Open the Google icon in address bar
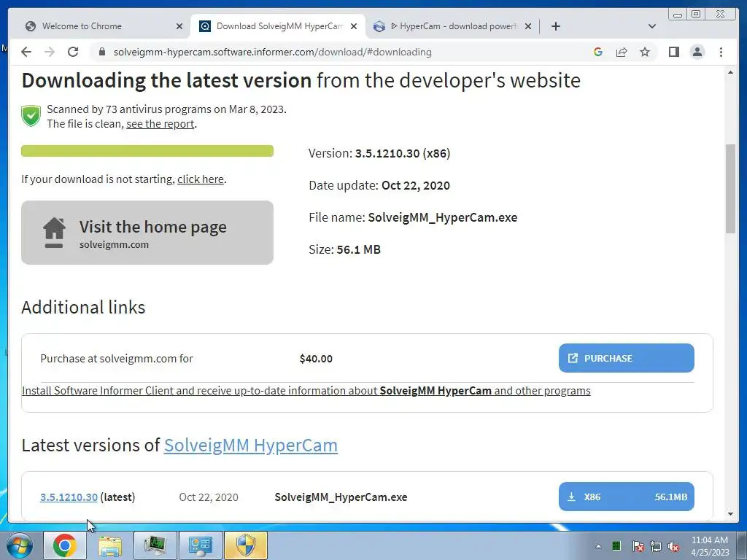747x560 pixels. (x=598, y=52)
